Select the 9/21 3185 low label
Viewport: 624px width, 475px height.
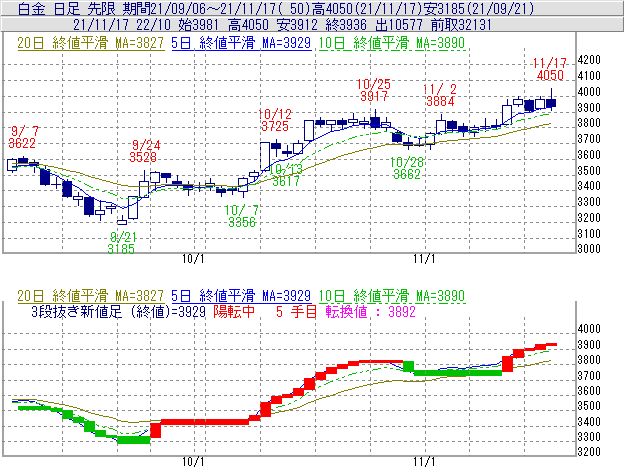122,243
